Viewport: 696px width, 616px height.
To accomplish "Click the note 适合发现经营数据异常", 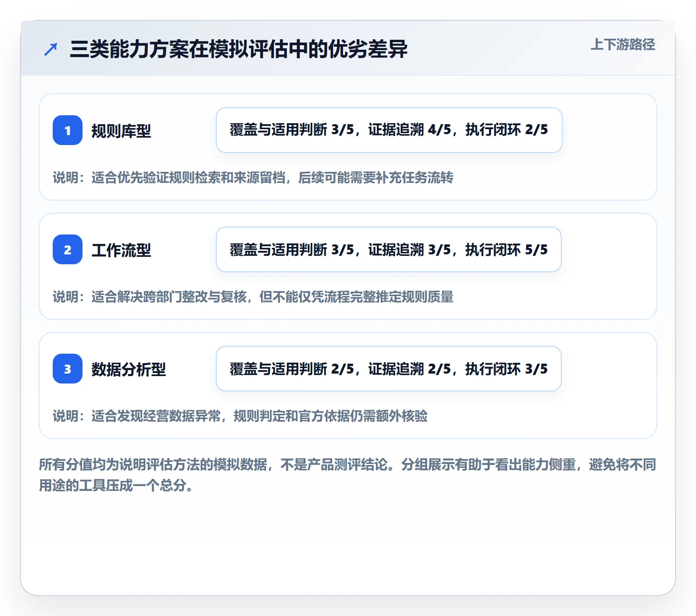I will point(240,416).
